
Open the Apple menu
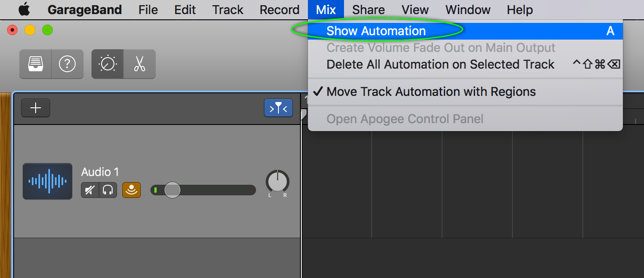point(24,9)
